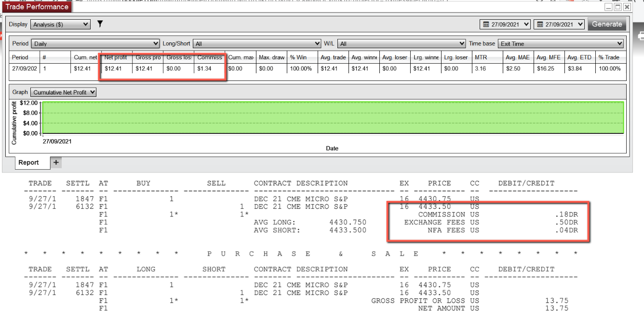Screen dimensions: 644x320
Task: Maximize the Trade Performance window
Action: point(617,7)
